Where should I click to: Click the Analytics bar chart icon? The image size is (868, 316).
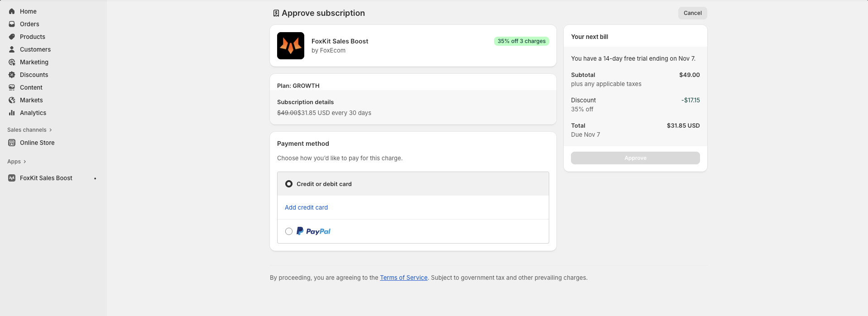(12, 113)
